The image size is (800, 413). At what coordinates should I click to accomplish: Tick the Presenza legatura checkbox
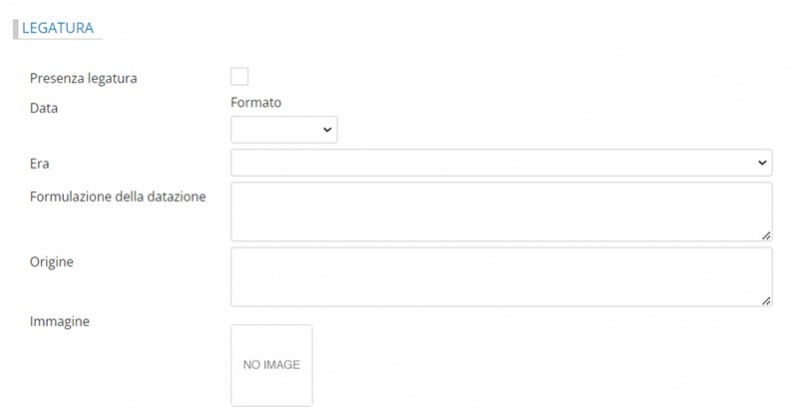pos(240,77)
